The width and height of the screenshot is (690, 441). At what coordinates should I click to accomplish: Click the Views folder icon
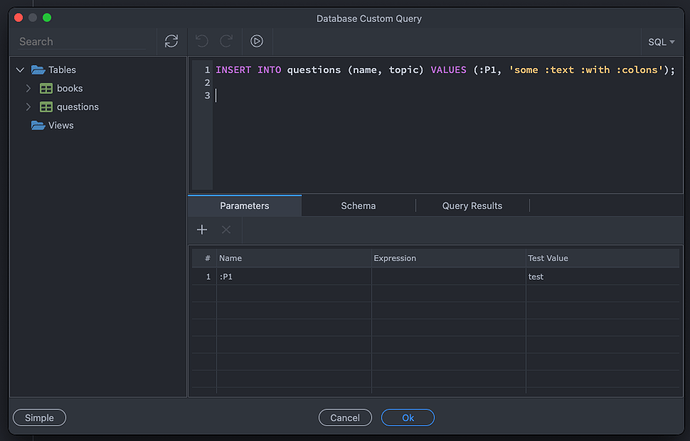coord(38,125)
